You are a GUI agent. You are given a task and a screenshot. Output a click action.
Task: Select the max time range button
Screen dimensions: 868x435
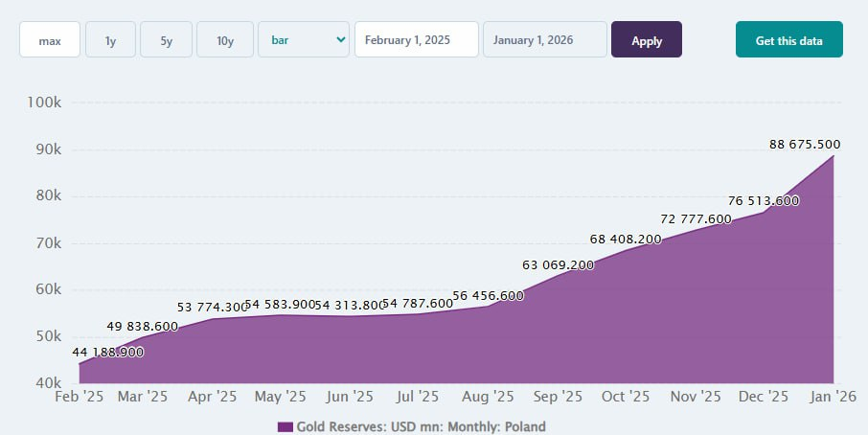point(50,40)
